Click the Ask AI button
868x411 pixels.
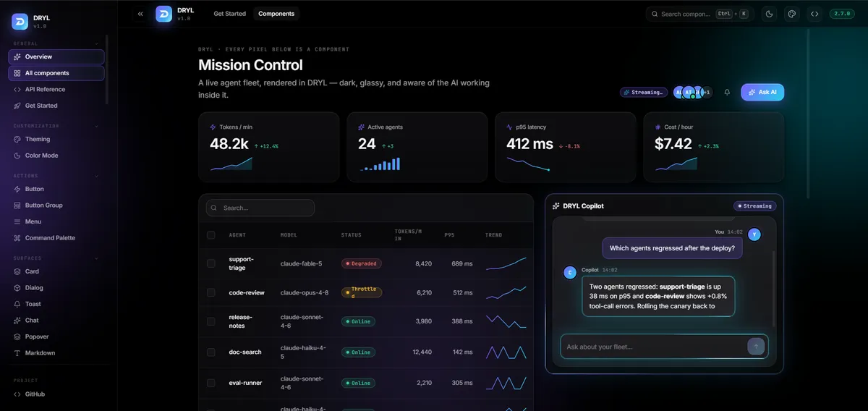click(x=762, y=92)
